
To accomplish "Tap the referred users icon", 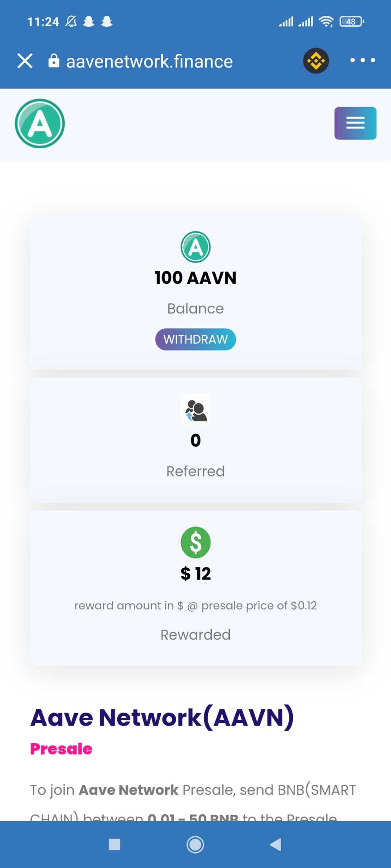I will [x=195, y=410].
